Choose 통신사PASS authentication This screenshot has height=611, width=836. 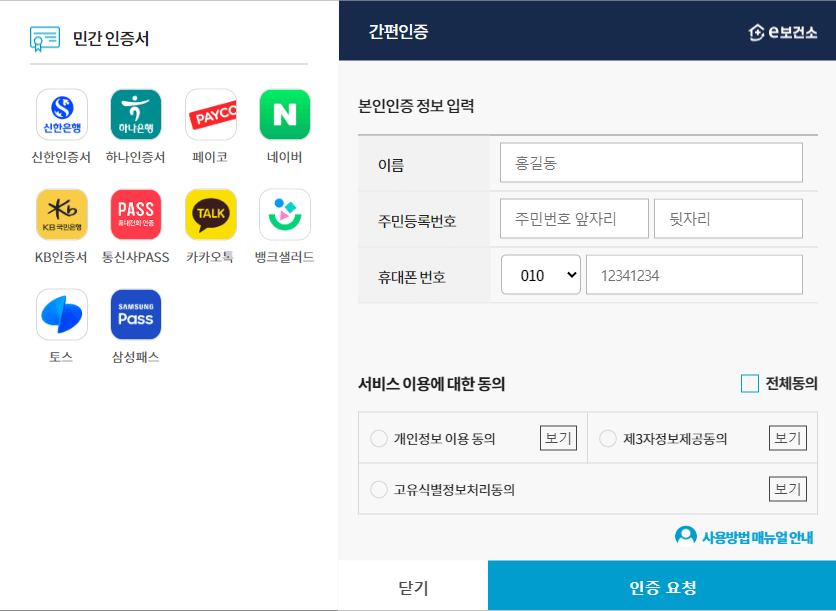pos(137,214)
